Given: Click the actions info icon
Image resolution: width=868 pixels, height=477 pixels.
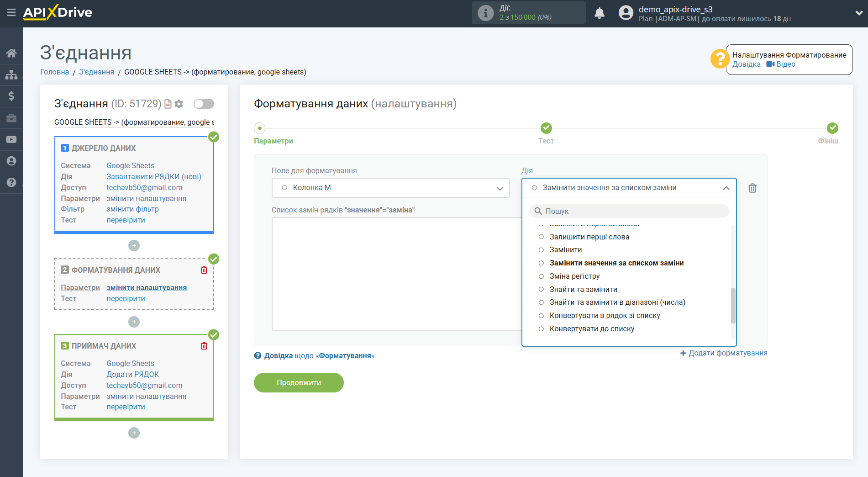Looking at the screenshot, I should coord(485,13).
